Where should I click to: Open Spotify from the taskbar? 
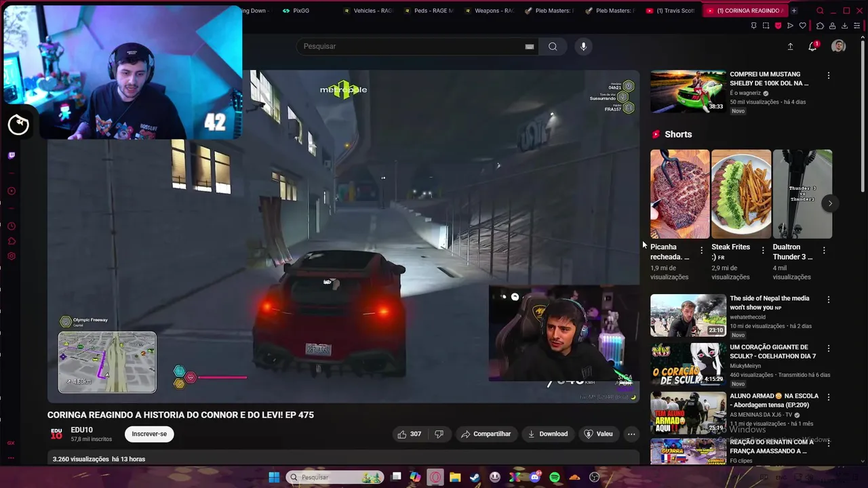tap(555, 477)
